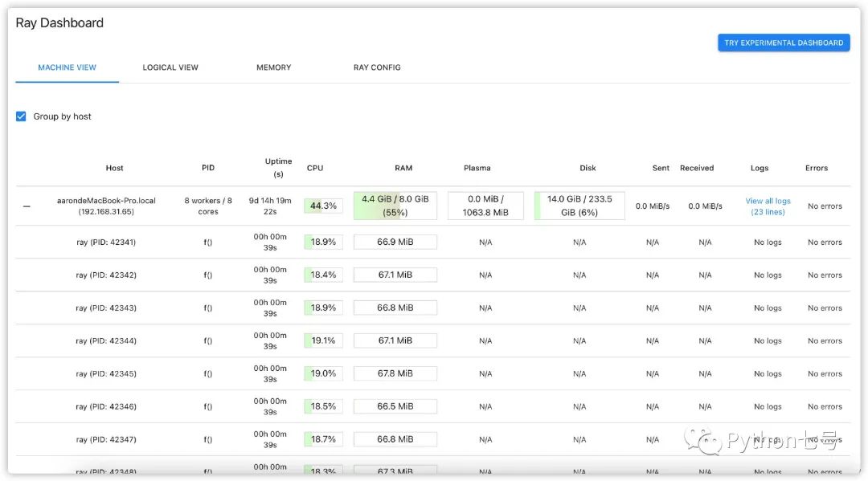Collapse the aarondeMacBook-Pro.local host row

(27, 206)
